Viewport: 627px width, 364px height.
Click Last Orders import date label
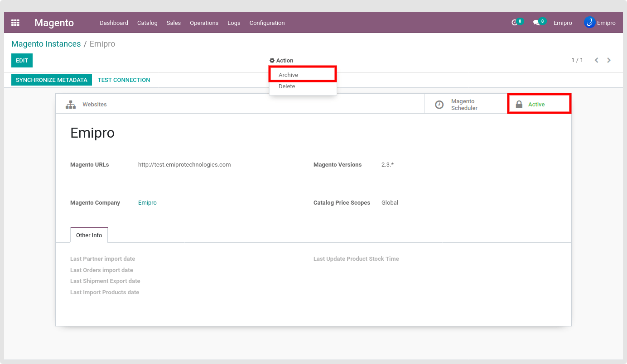coord(101,270)
